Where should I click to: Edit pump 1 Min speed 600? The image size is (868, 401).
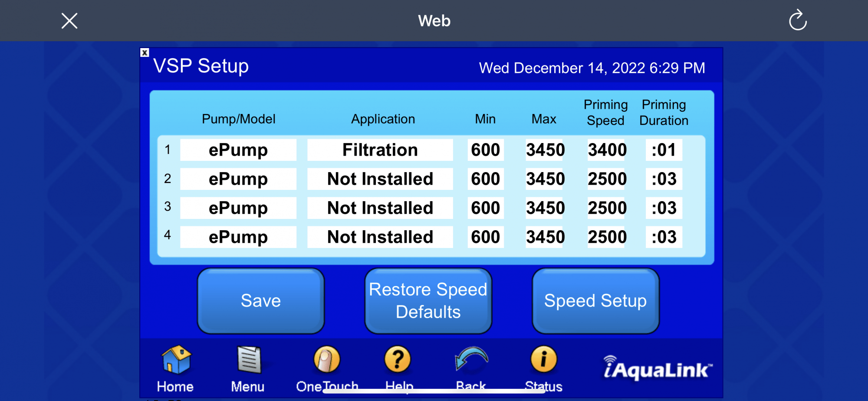(x=486, y=150)
